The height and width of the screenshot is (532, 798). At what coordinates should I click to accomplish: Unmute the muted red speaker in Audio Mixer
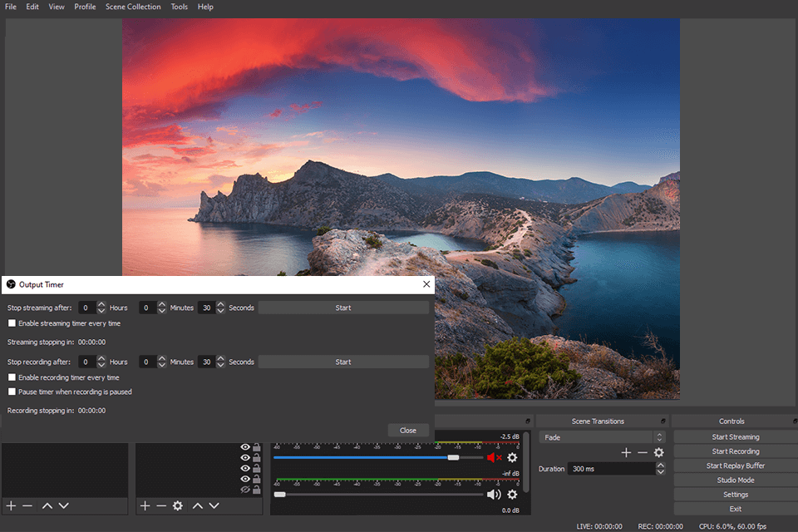[x=493, y=457]
